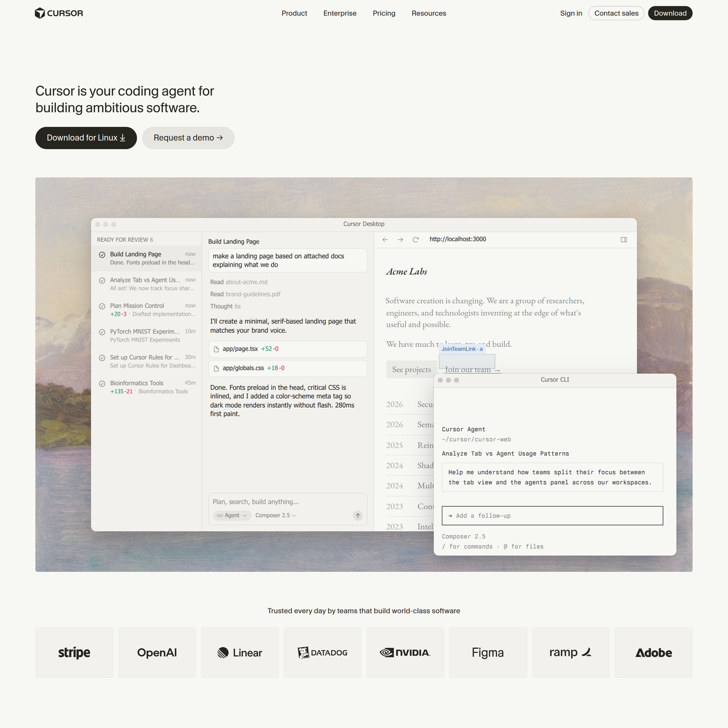
Task: Click the Datadog logo card
Action: tap(322, 652)
